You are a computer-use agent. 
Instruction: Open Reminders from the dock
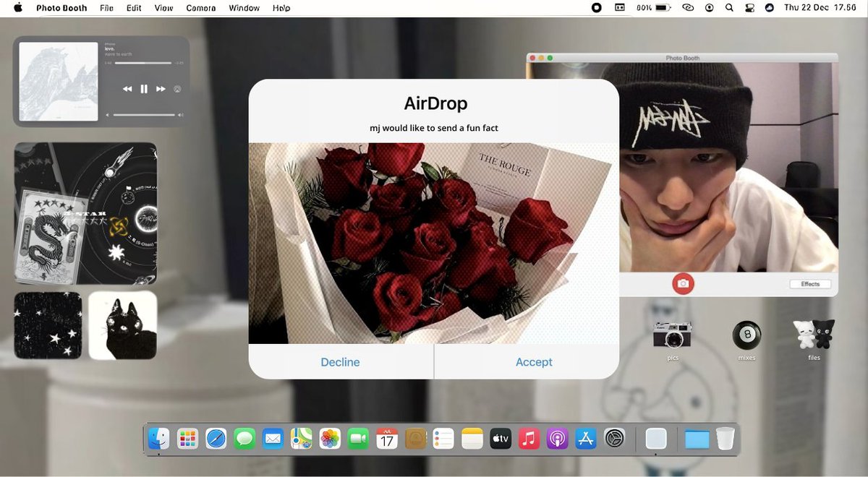[443, 438]
